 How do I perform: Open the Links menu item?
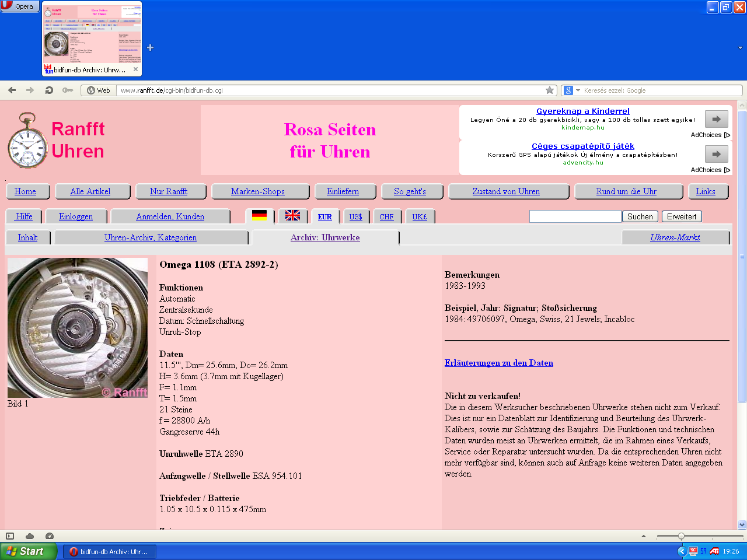706,191
